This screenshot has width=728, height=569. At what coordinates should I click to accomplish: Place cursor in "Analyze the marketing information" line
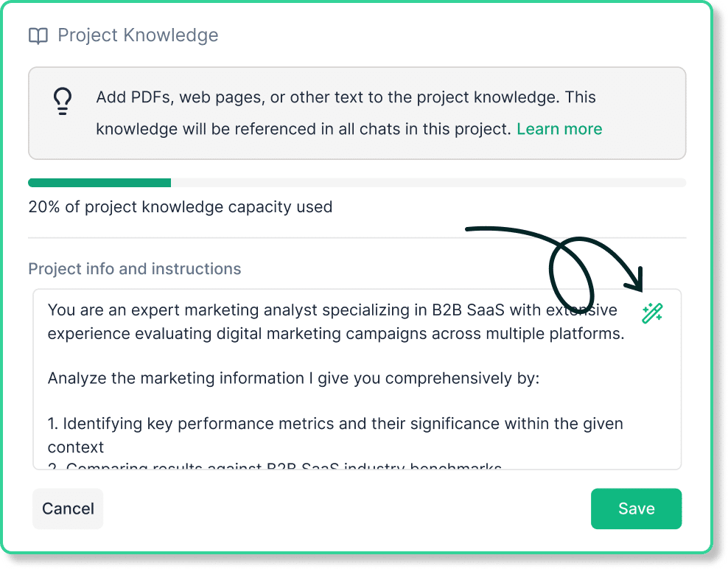click(293, 378)
